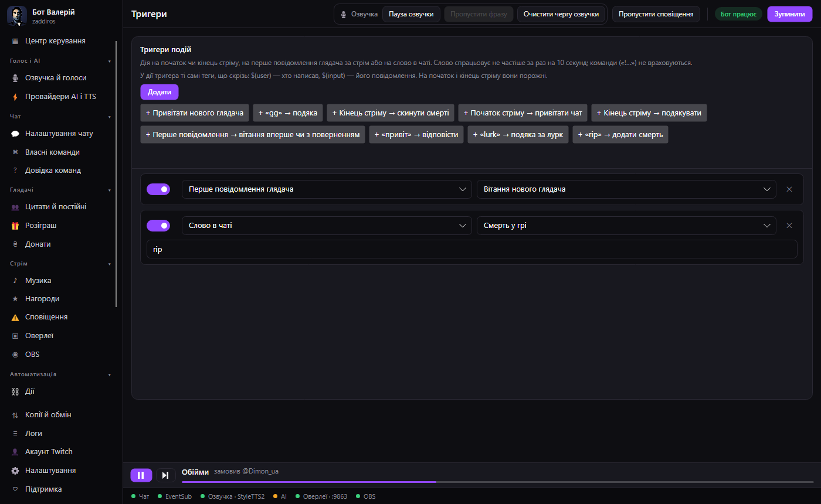
Task: Remove the Перше повідомлення глядача trigger row
Action: tap(789, 189)
